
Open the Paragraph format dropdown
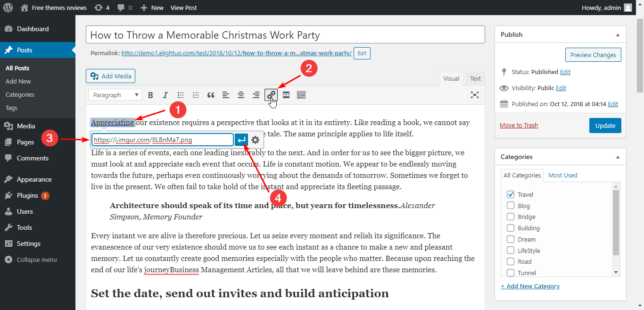[115, 95]
